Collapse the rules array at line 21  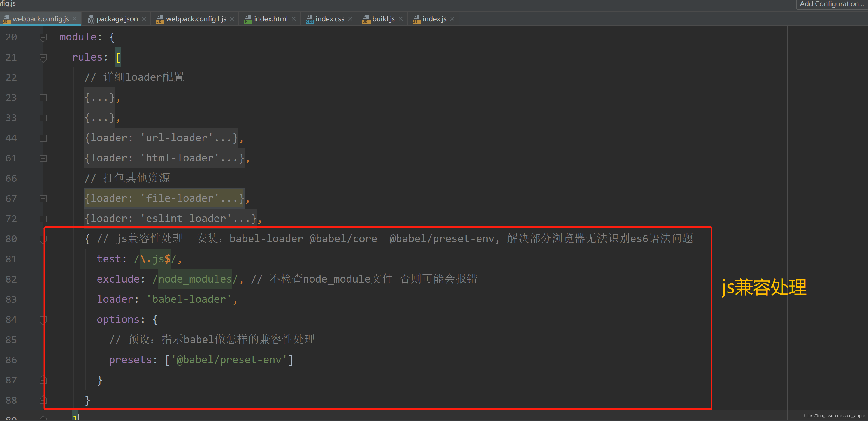pyautogui.click(x=43, y=58)
